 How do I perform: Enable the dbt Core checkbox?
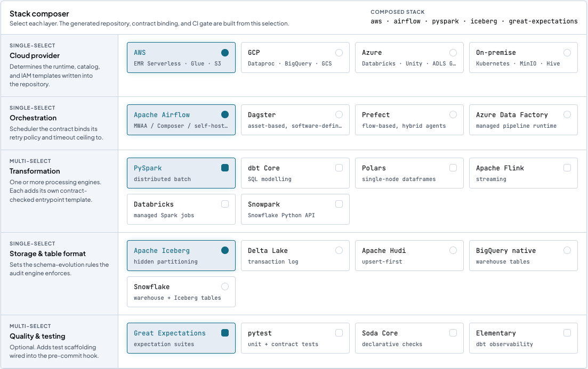(339, 168)
